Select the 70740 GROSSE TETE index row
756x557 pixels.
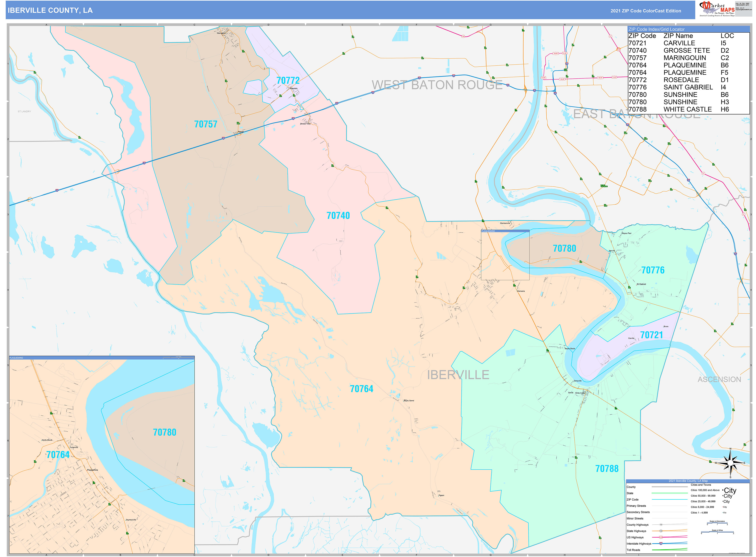(689, 51)
